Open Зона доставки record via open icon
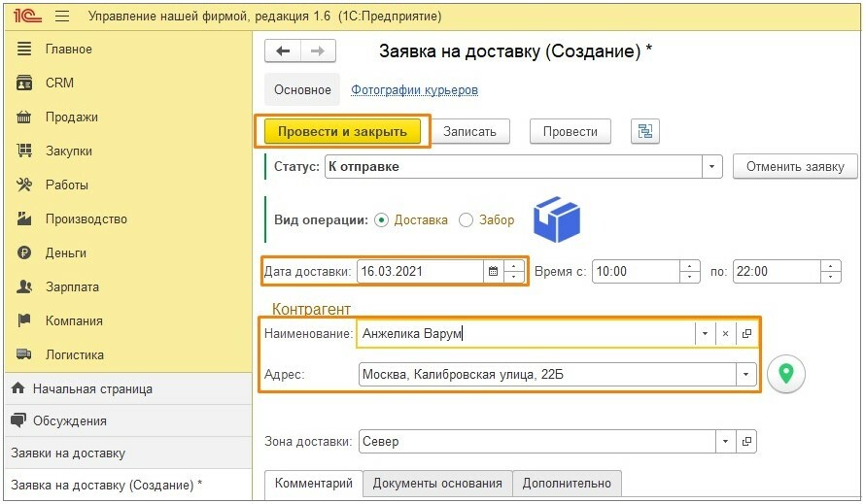 pos(746,441)
